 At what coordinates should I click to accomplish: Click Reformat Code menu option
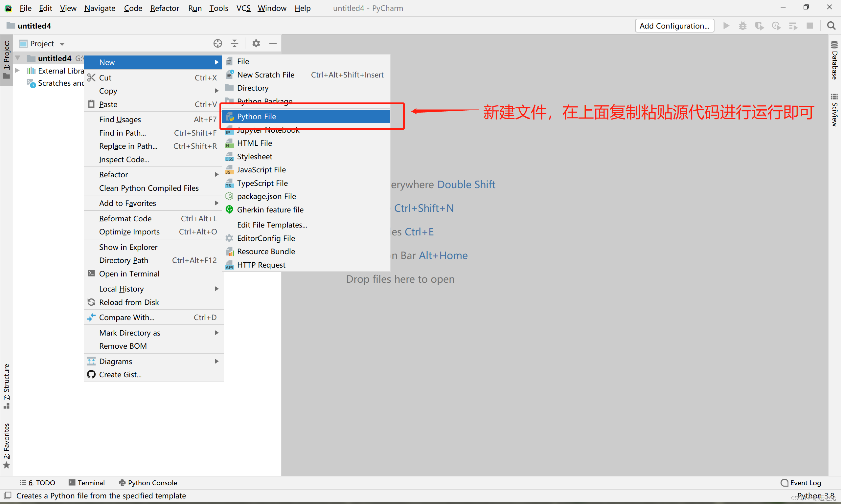click(125, 218)
